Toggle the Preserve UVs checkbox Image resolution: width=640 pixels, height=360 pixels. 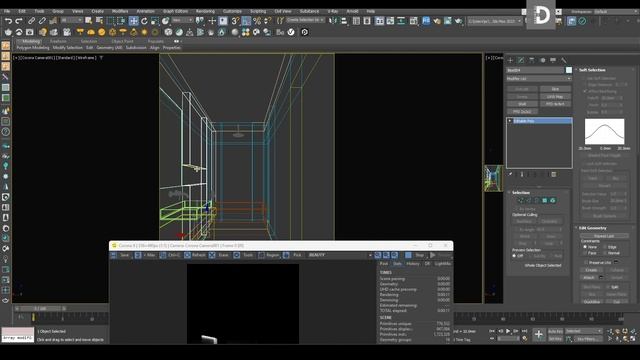pyautogui.click(x=586, y=262)
